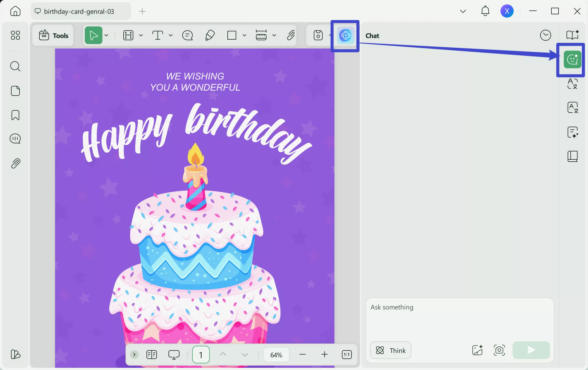
Task: Select the highlighter pen tool
Action: click(210, 36)
